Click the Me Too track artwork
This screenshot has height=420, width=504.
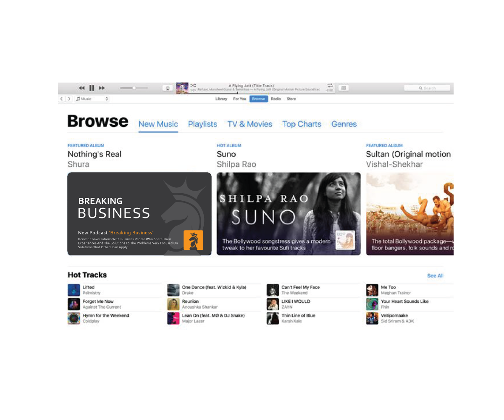[x=372, y=290]
